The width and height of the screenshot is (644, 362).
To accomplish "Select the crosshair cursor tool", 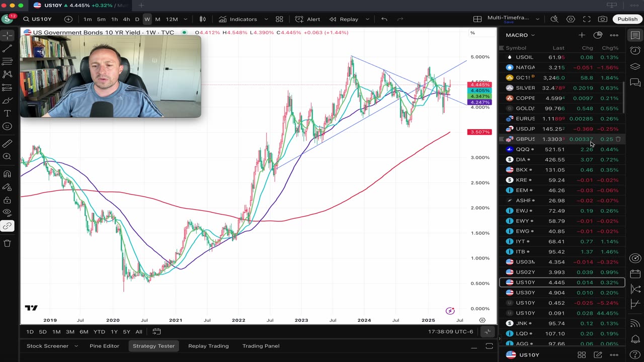I will coord(7,35).
